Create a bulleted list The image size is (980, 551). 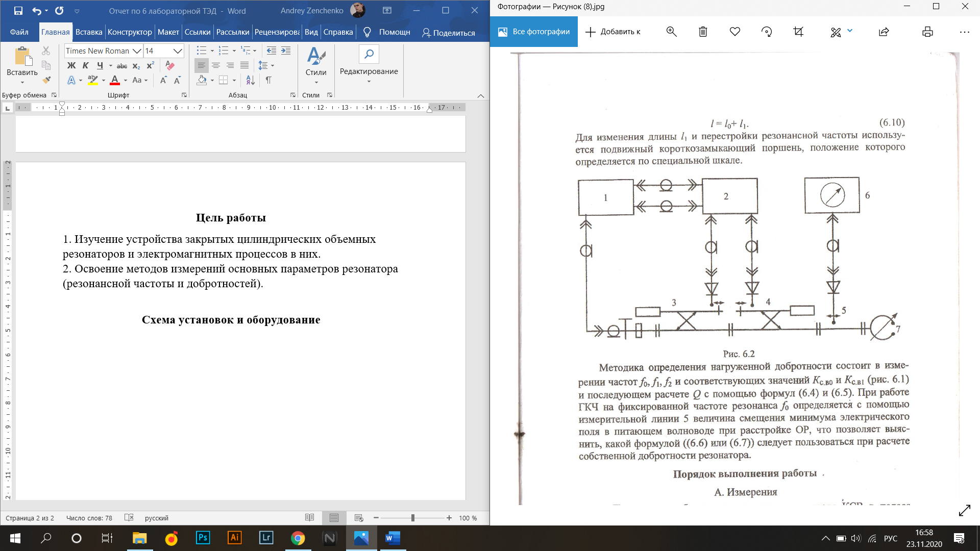pyautogui.click(x=202, y=51)
